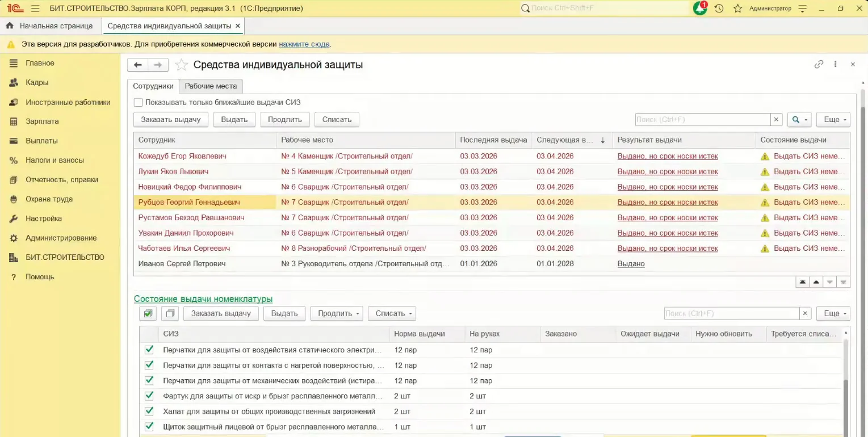Viewport: 868px width, 437px height.
Task: Uncheck Перчатки от механических воздействий checkbox
Action: [149, 380]
